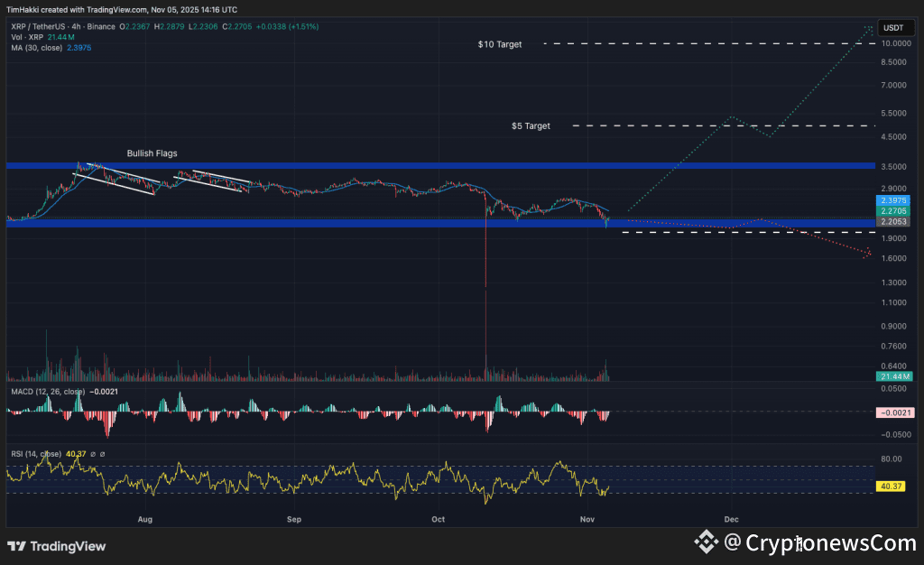
Task: Click the yellow 40.37 RSI value badge
Action: [892, 486]
